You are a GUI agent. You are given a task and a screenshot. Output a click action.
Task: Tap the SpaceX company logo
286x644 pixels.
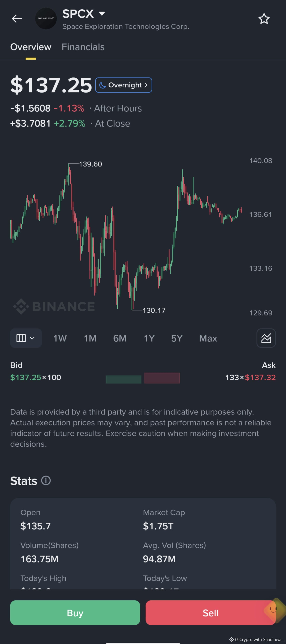[46, 18]
